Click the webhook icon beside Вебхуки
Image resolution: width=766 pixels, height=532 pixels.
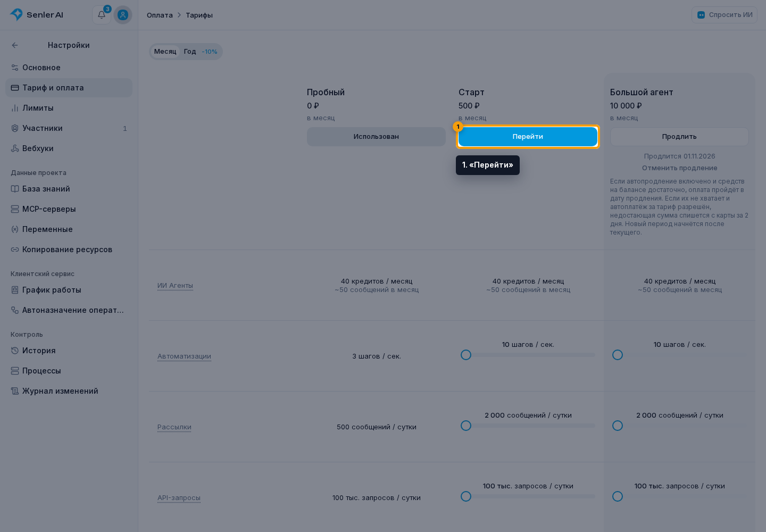pyautogui.click(x=15, y=148)
